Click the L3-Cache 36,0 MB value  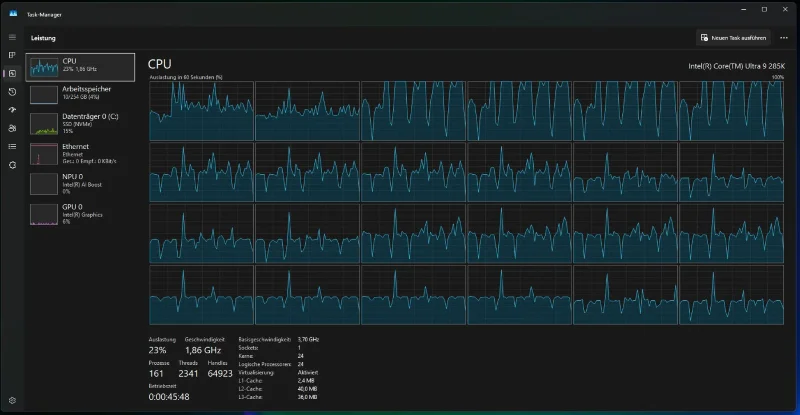307,397
